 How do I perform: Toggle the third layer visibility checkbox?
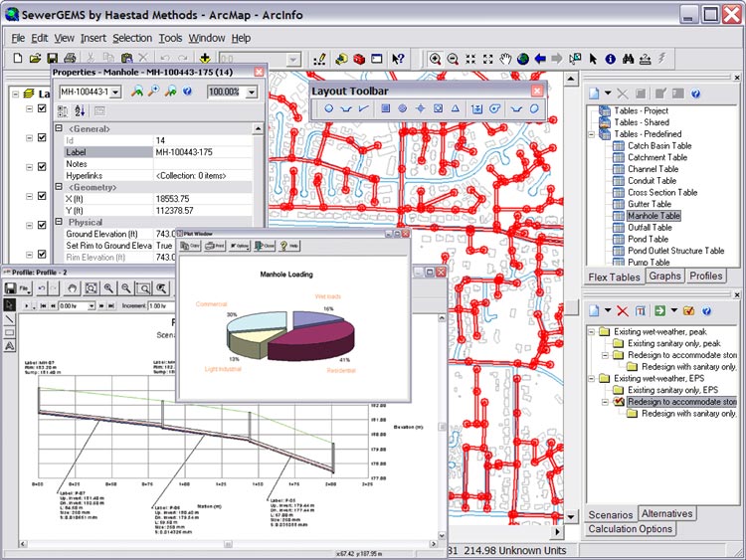pos(42,166)
